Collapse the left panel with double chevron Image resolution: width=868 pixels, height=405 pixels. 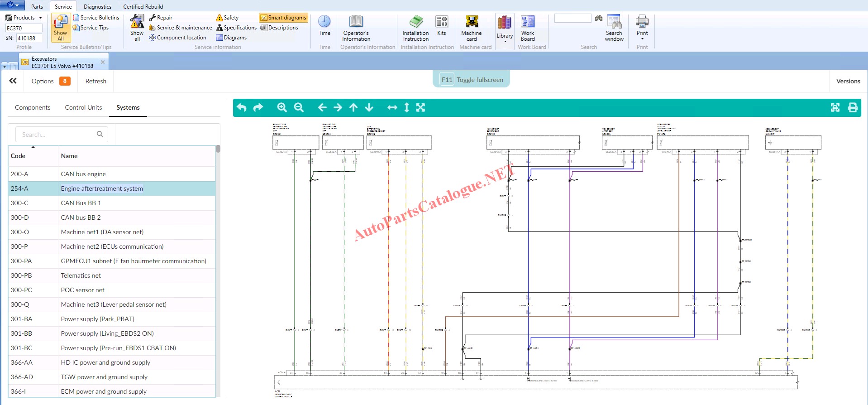[x=13, y=81]
